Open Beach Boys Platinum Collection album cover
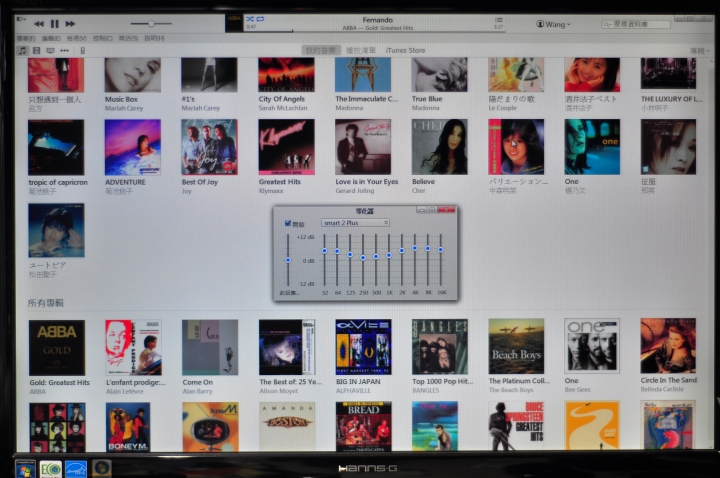This screenshot has height=478, width=720. click(516, 347)
